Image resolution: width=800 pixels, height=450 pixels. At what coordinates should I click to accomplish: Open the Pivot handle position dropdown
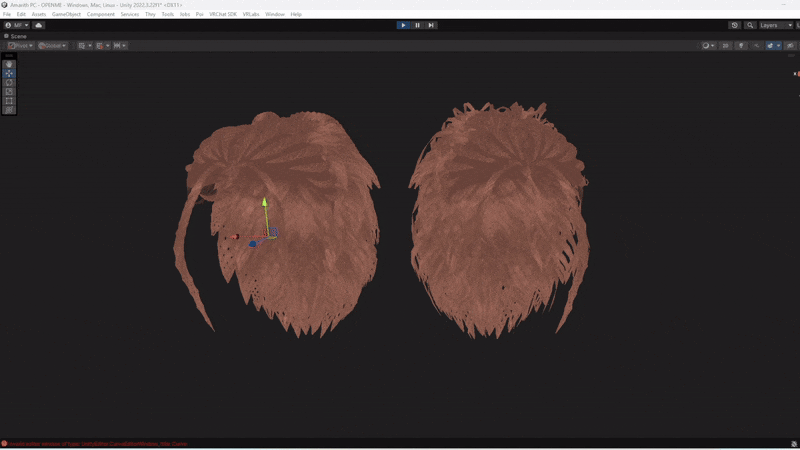tap(20, 45)
